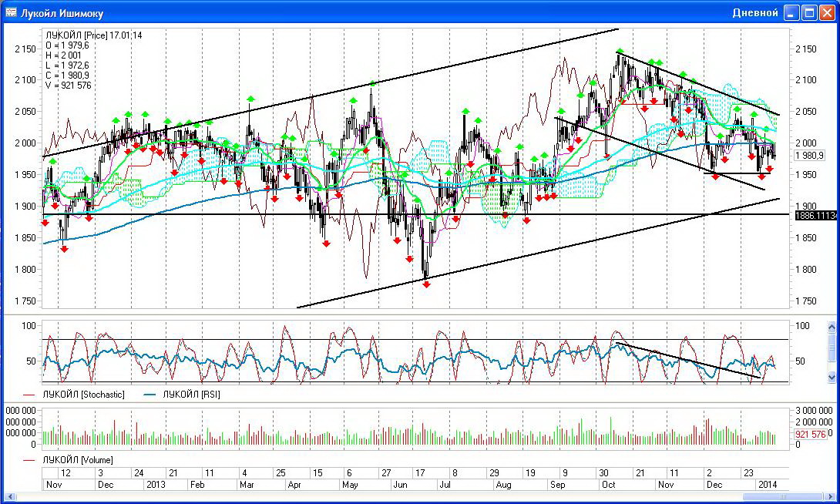Click the indicator pane scroll down arrow
This screenshot has width=840, height=504.
click(x=832, y=377)
